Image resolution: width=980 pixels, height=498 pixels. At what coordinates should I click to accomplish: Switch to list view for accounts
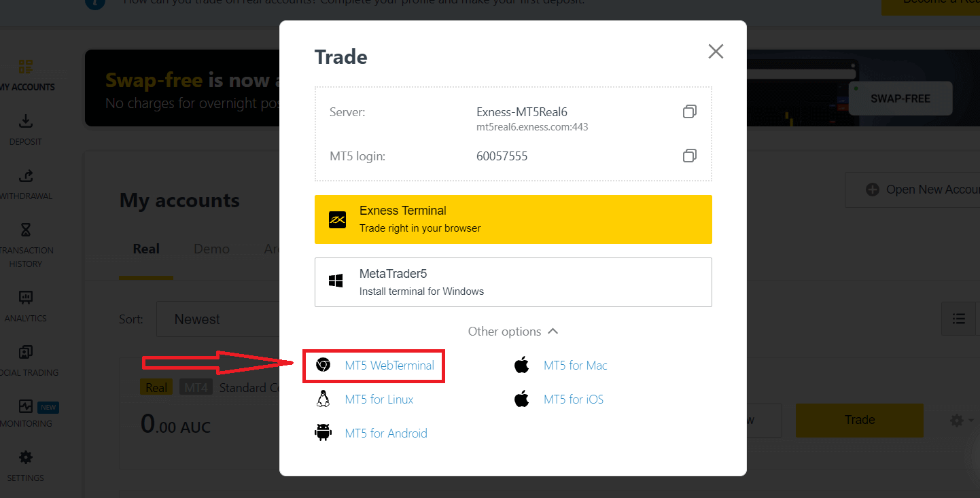tap(958, 318)
